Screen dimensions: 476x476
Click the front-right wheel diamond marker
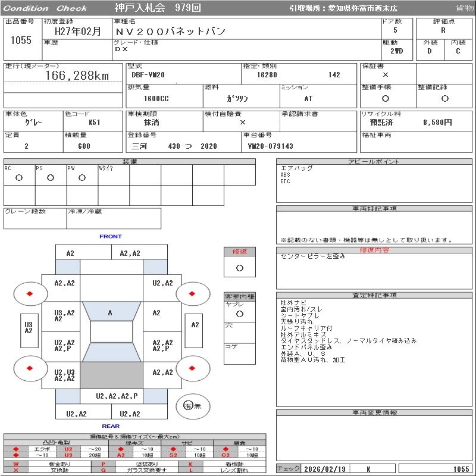click(193, 293)
